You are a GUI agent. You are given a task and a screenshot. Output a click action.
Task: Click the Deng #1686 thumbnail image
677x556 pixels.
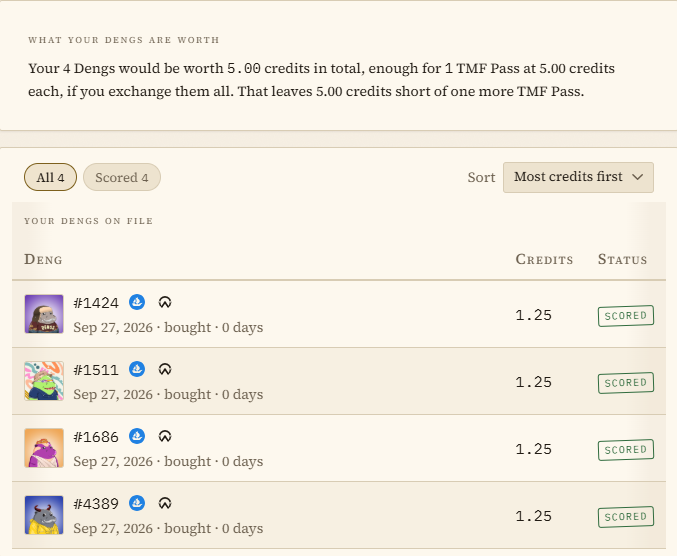(x=44, y=448)
